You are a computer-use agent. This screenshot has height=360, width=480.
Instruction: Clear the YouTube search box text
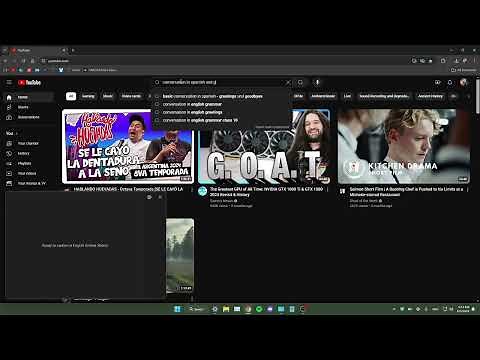[288, 82]
